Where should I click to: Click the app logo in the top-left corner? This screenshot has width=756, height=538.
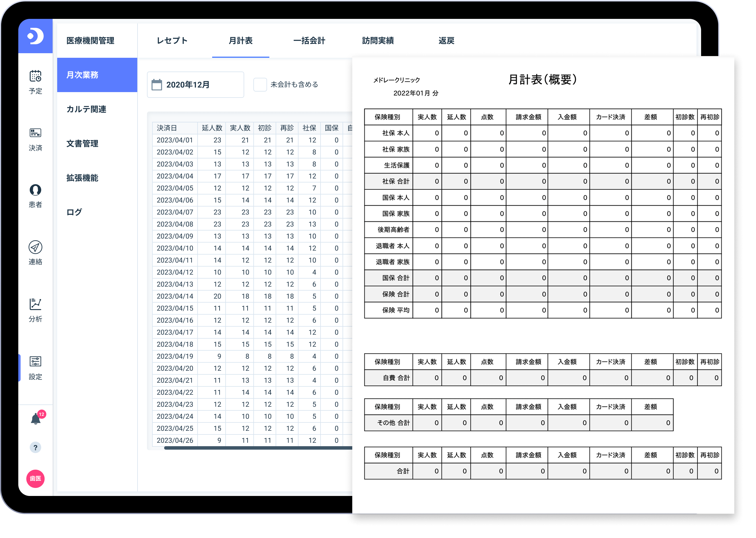(x=35, y=36)
